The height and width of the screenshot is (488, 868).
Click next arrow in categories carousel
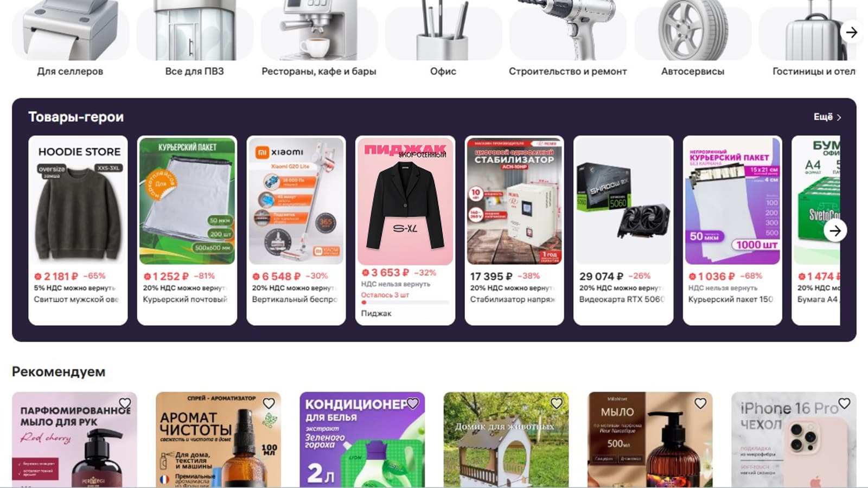(x=852, y=33)
